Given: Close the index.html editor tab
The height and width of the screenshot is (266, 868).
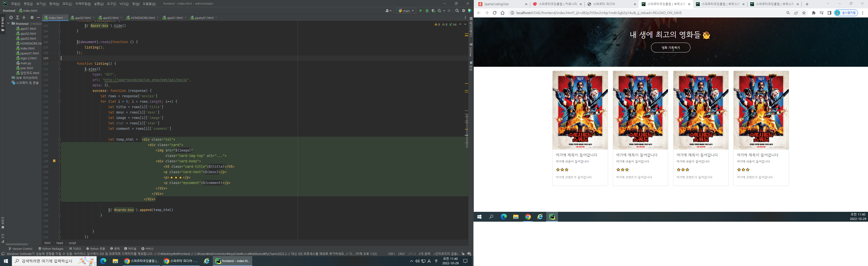Looking at the screenshot, I should 66,18.
